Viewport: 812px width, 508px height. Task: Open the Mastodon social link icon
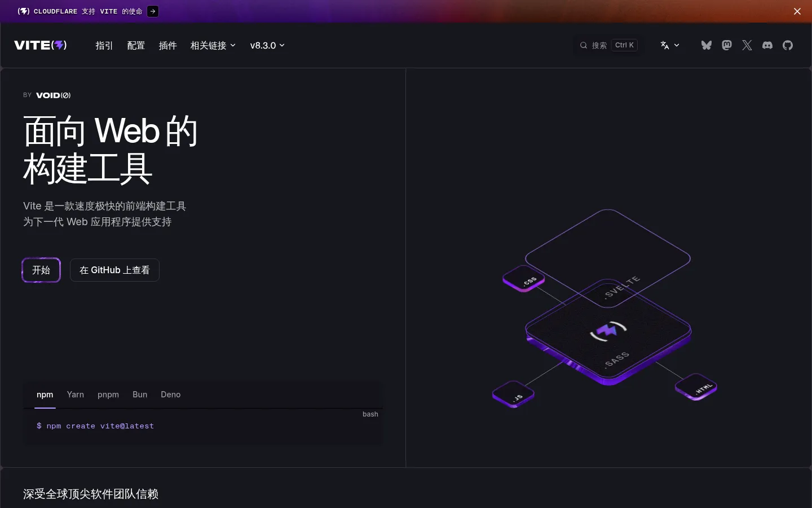[727, 45]
